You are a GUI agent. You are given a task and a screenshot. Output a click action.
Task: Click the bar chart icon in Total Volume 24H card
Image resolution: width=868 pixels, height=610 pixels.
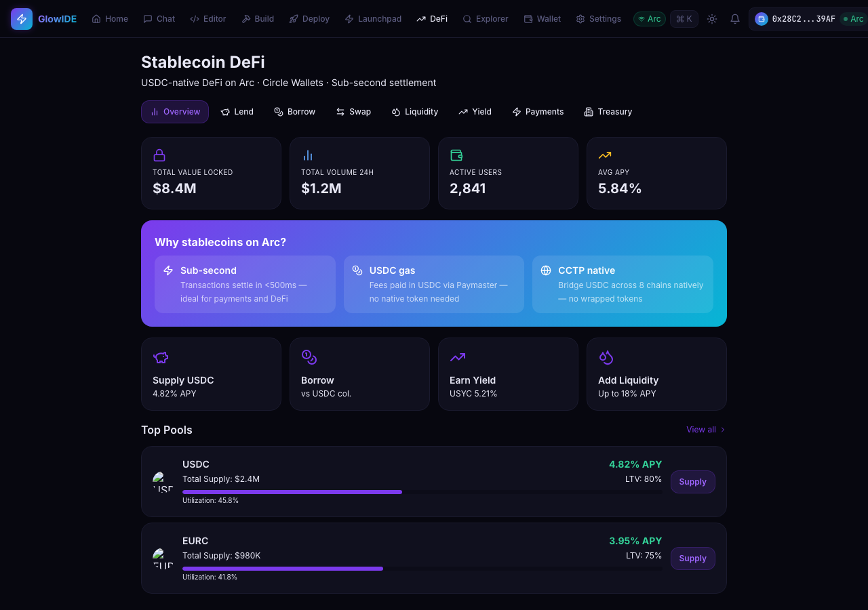tap(308, 155)
